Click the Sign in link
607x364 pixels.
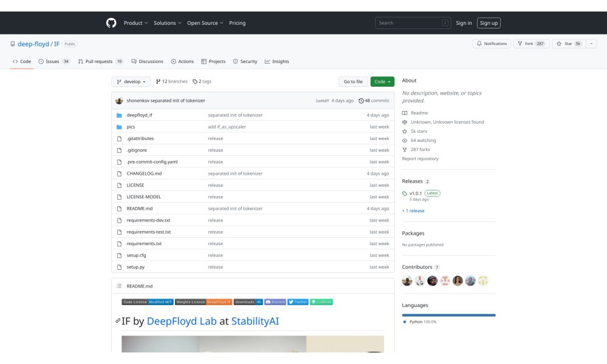pos(464,23)
